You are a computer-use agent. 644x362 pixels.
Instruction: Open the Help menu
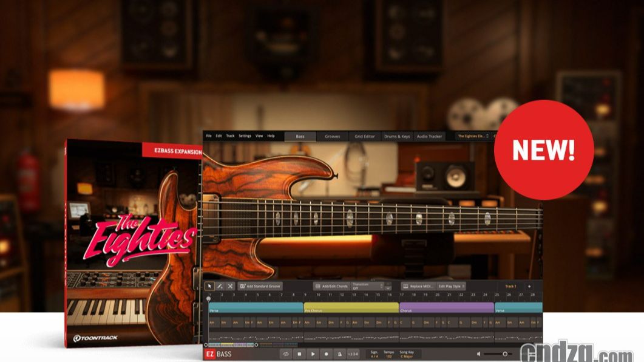pyautogui.click(x=271, y=135)
